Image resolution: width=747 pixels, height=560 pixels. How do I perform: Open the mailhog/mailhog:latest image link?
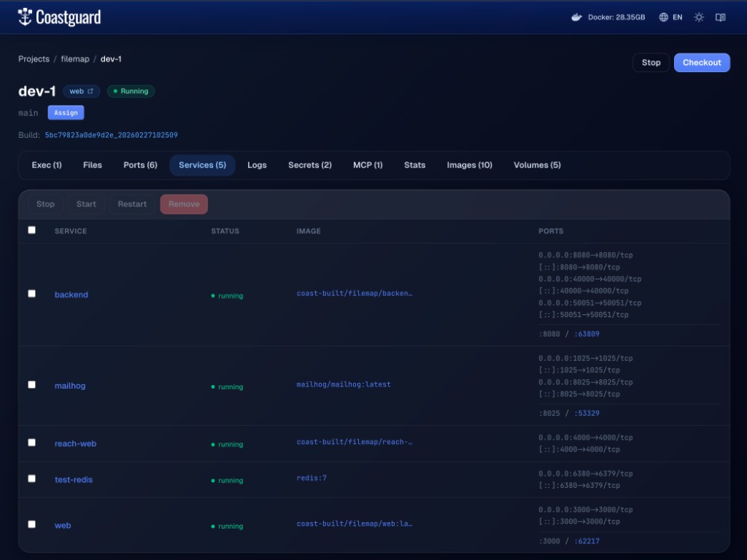tap(344, 384)
